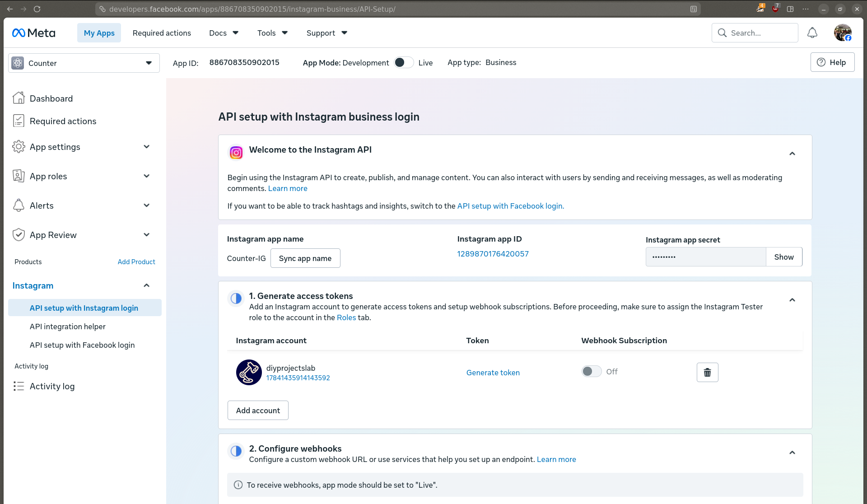Viewport: 867px width, 504px height.
Task: Click the Counter app gear icon
Action: (18, 63)
